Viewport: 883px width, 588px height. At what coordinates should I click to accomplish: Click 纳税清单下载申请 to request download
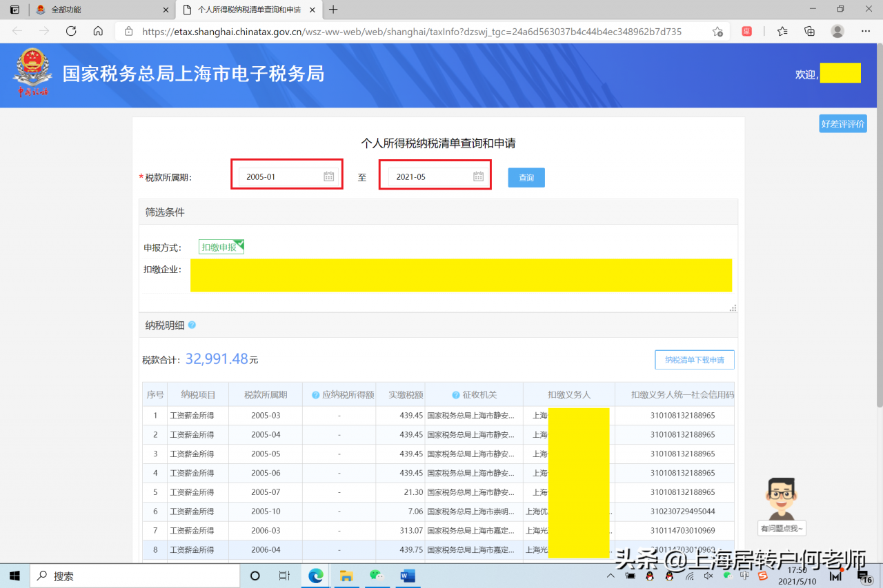tap(694, 359)
